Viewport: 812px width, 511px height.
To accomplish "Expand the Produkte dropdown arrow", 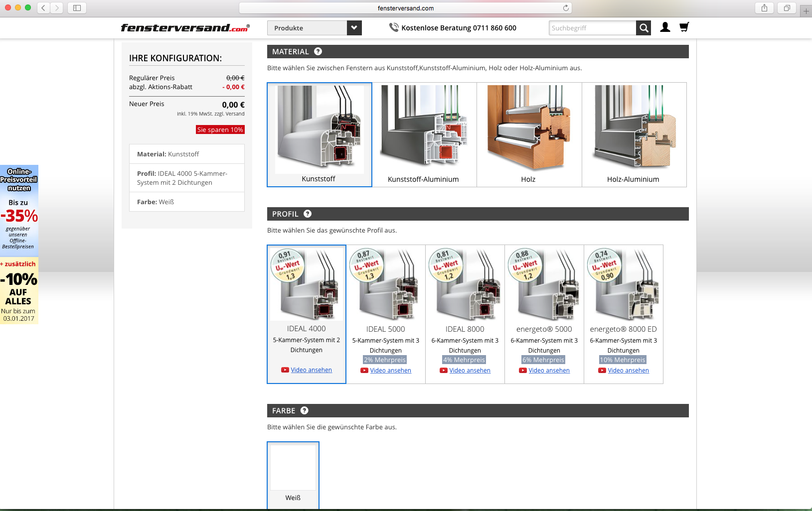I will tap(354, 28).
